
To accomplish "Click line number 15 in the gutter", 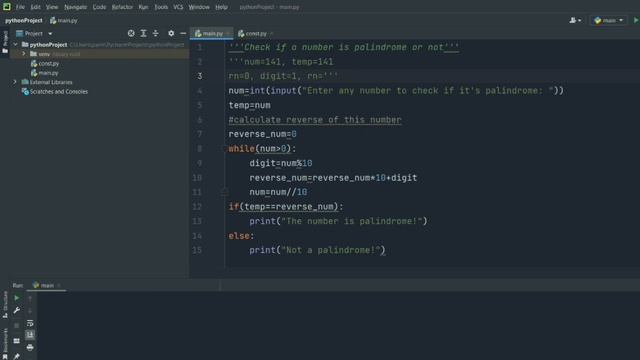I will [197, 250].
